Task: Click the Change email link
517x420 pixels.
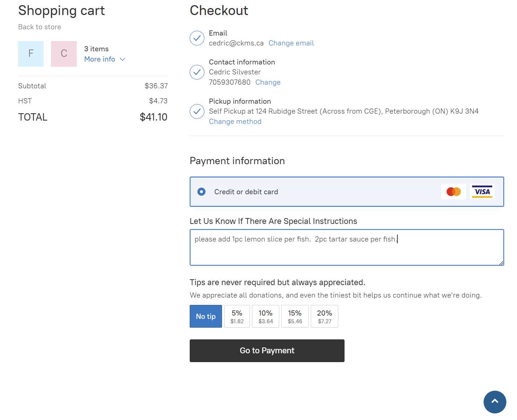Action: (x=291, y=43)
